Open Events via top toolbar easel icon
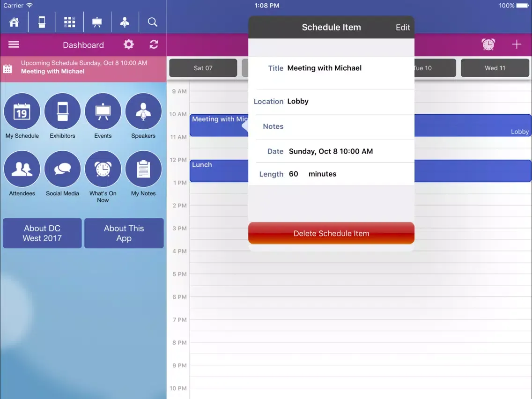532x399 pixels. [97, 22]
